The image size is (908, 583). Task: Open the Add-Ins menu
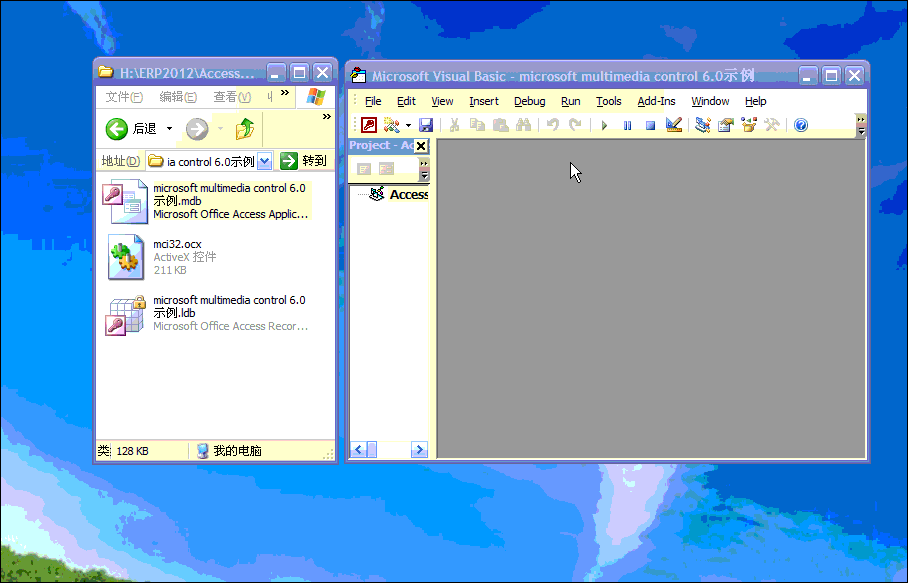pyautogui.click(x=656, y=101)
